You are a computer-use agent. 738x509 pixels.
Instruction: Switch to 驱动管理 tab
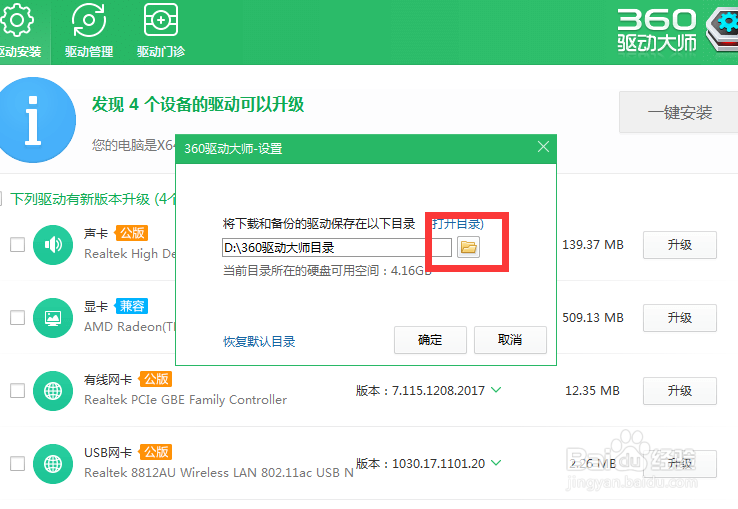click(x=89, y=31)
